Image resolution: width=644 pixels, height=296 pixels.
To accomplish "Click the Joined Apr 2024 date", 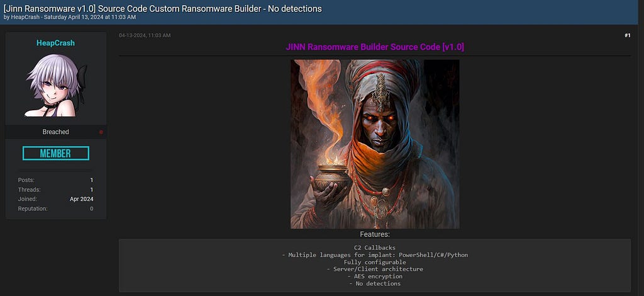I will point(81,199).
